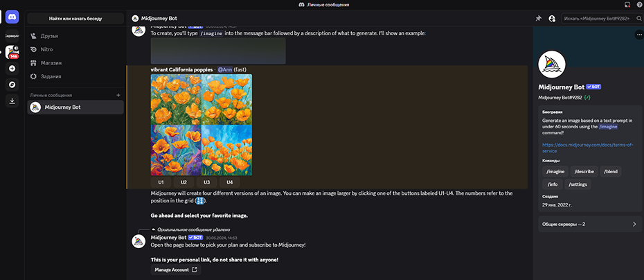The width and height of the screenshot is (644, 280).
Task: Select the /blend command chip
Action: [611, 171]
